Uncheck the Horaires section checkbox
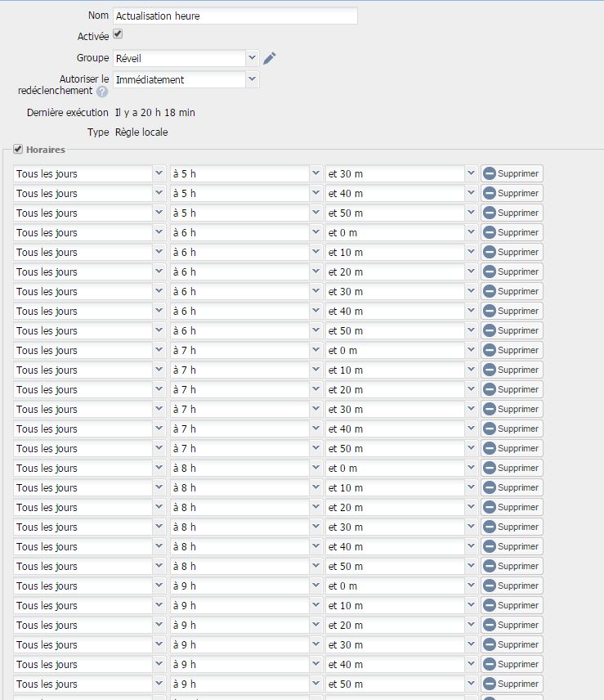The image size is (604, 700). click(18, 150)
